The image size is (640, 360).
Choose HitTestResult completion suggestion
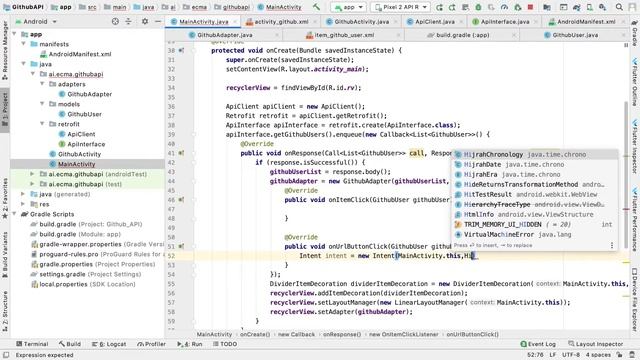(534, 194)
